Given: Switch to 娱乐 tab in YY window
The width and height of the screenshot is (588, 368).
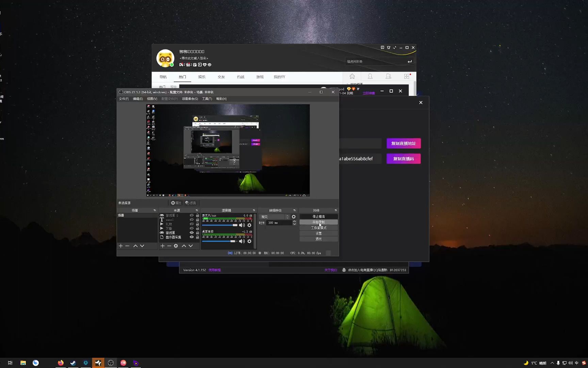Looking at the screenshot, I should [202, 77].
